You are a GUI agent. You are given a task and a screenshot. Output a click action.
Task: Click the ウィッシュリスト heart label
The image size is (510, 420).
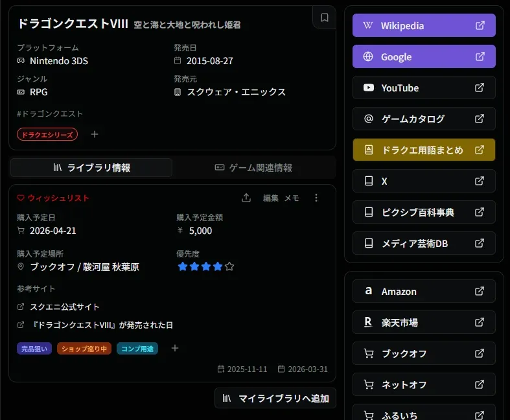tap(53, 198)
